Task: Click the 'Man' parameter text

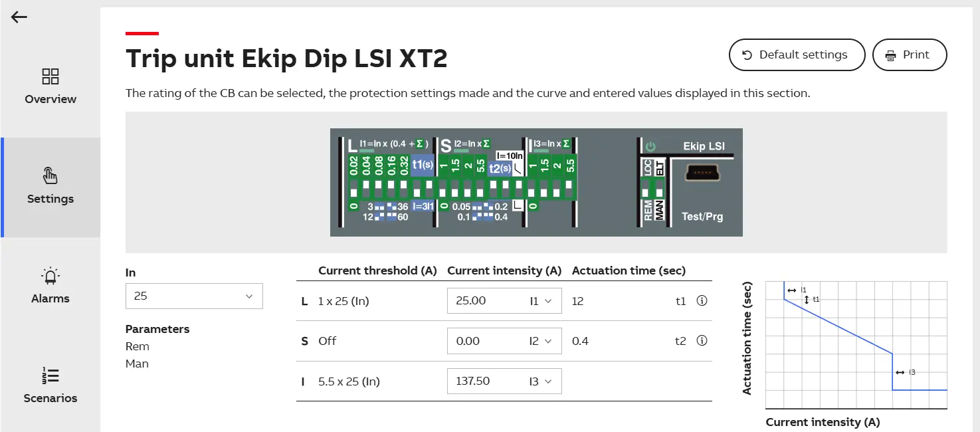Action: [x=137, y=364]
